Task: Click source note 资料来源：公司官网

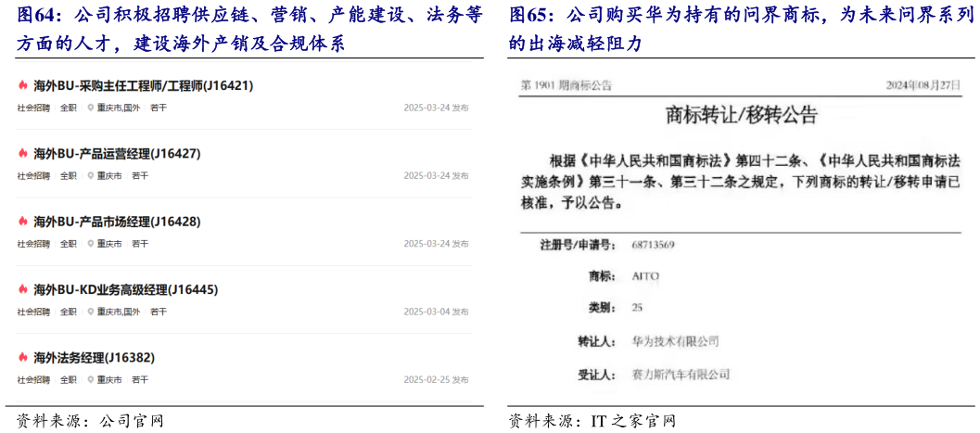Action: point(90,421)
